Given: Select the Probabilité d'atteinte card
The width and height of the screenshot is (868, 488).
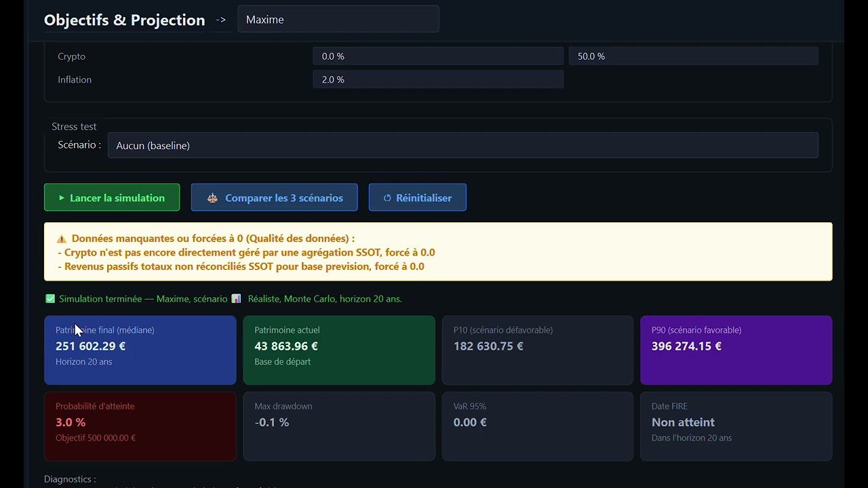Looking at the screenshot, I should (140, 426).
